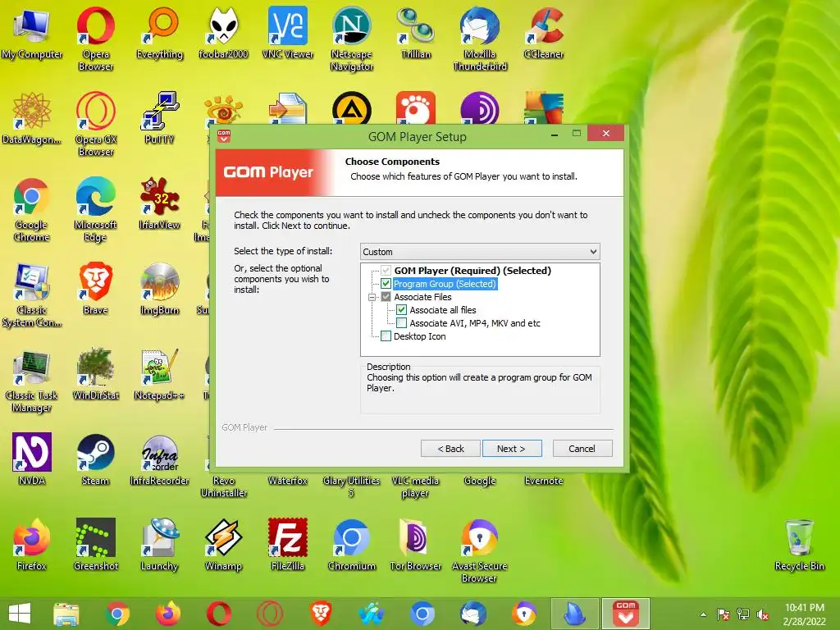Select the Opera GX Browser desktop icon
This screenshot has height=630, width=840.
coord(95,124)
